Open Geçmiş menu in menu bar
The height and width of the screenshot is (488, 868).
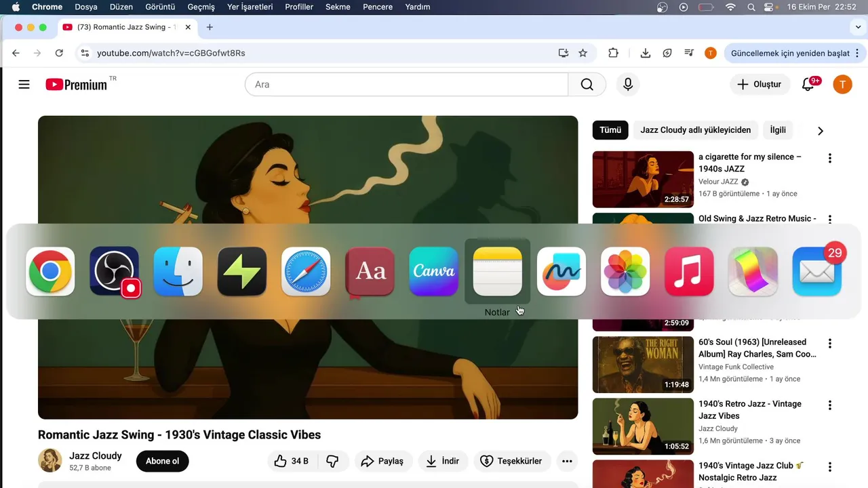[201, 7]
